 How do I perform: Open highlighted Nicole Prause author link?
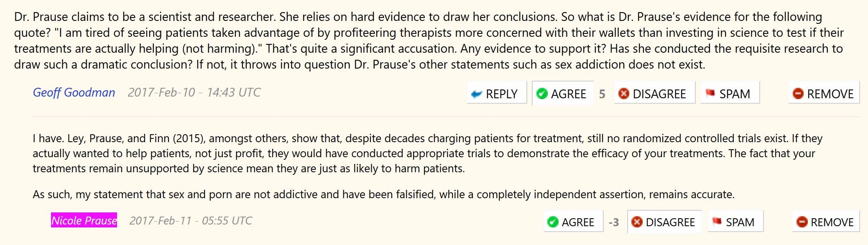point(84,220)
